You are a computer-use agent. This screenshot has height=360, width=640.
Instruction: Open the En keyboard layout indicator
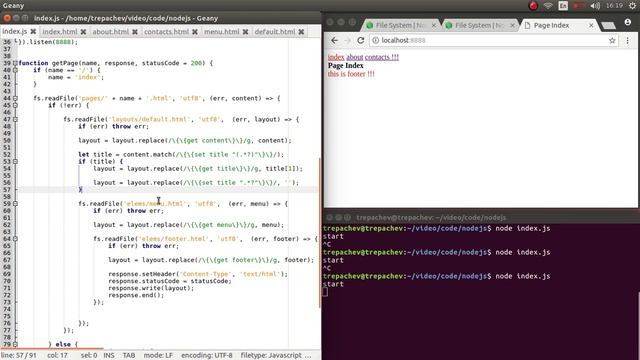coord(563,6)
